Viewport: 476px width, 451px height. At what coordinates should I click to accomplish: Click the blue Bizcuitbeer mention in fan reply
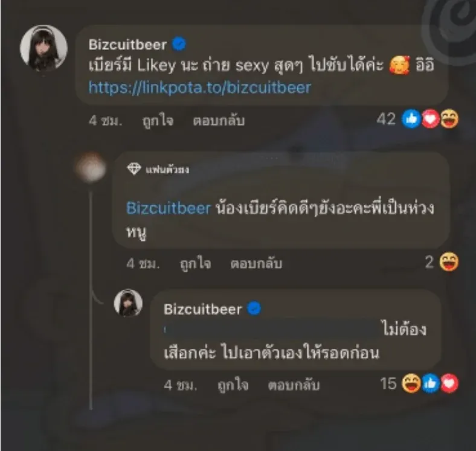(168, 208)
